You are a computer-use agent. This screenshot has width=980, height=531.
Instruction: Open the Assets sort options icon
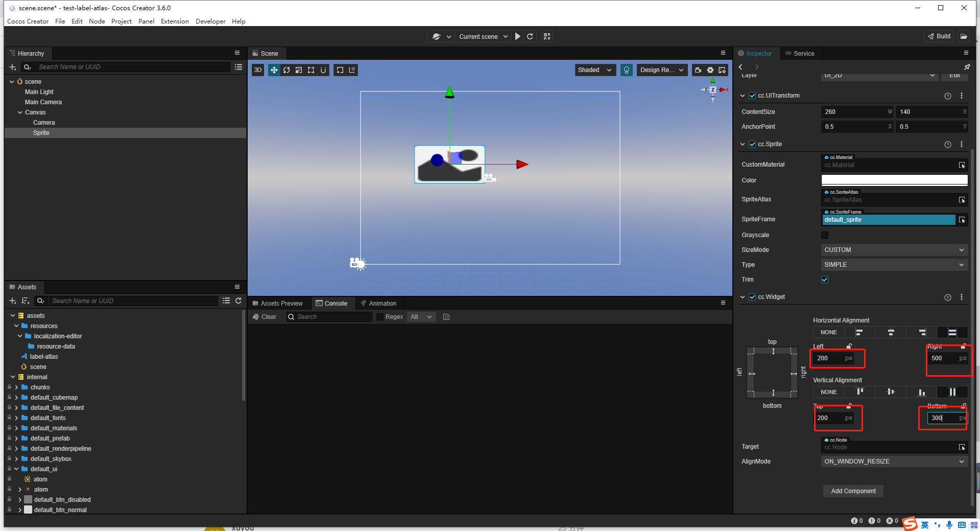[25, 301]
